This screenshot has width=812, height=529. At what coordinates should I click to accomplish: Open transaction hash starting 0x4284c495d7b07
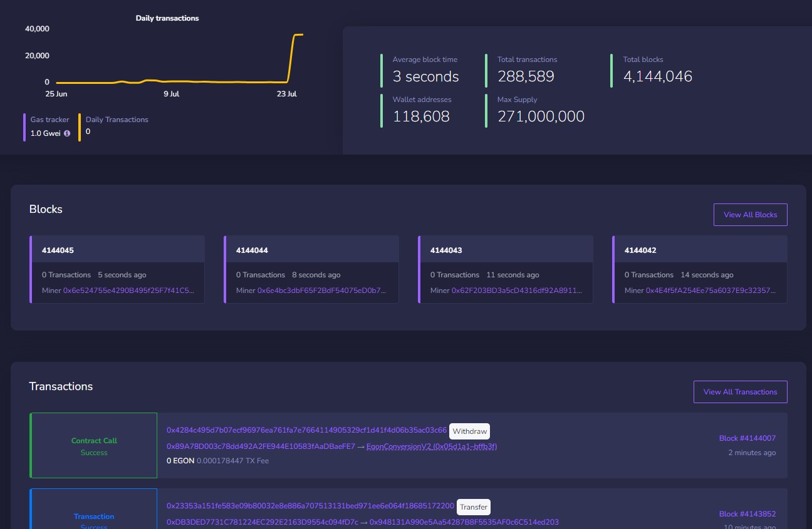point(306,430)
